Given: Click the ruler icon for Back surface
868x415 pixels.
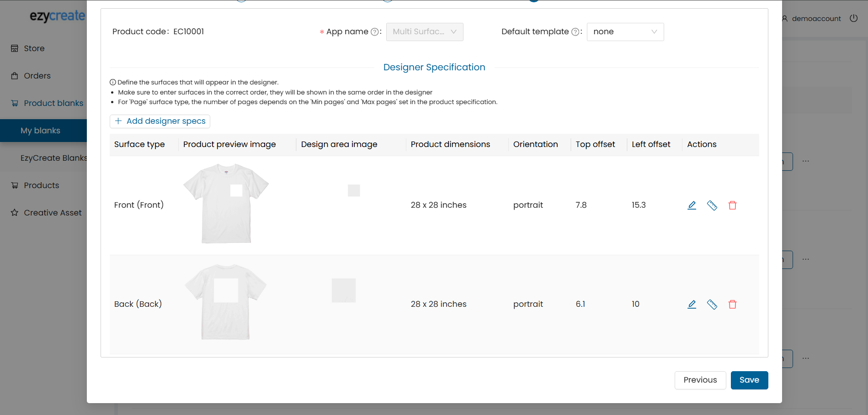Looking at the screenshot, I should [x=712, y=305].
